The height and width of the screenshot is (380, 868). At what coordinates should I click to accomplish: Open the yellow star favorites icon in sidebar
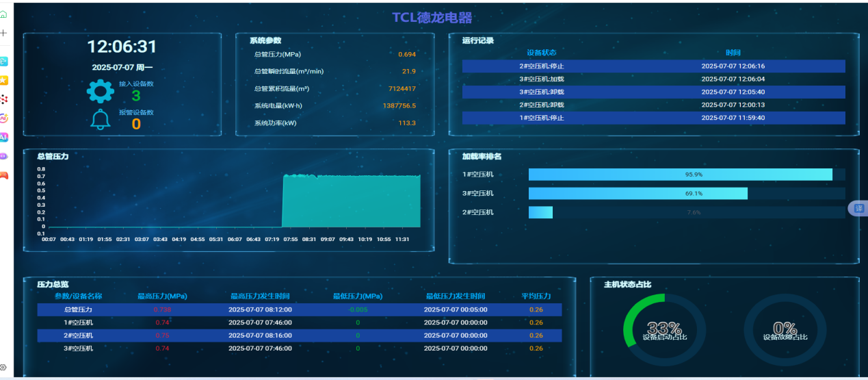pos(3,80)
